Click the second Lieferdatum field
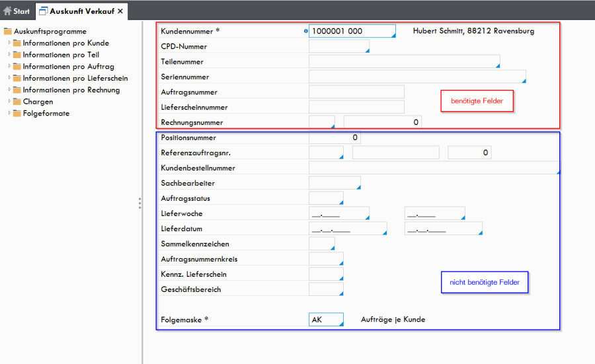595x364 pixels. (443, 229)
